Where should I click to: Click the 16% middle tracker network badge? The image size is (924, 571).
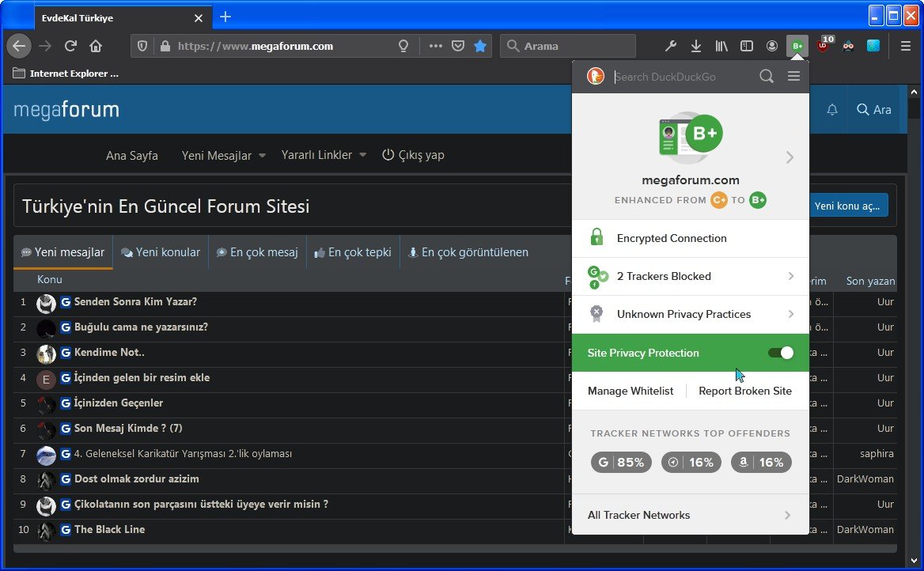[691, 463]
